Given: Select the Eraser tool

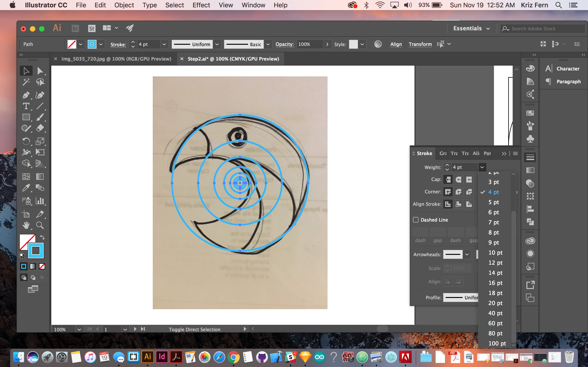Looking at the screenshot, I should [40, 128].
